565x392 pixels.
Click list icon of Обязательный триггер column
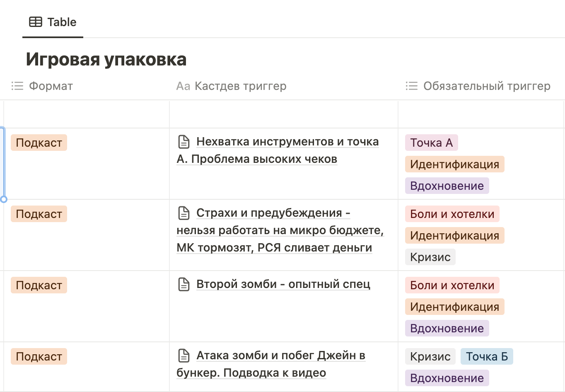(411, 86)
